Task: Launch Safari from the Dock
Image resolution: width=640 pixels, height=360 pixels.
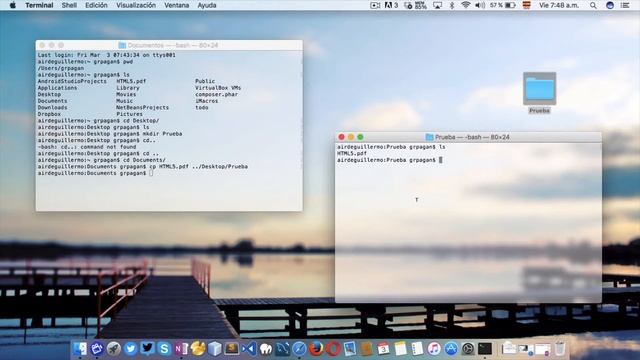Action: pyautogui.click(x=299, y=349)
